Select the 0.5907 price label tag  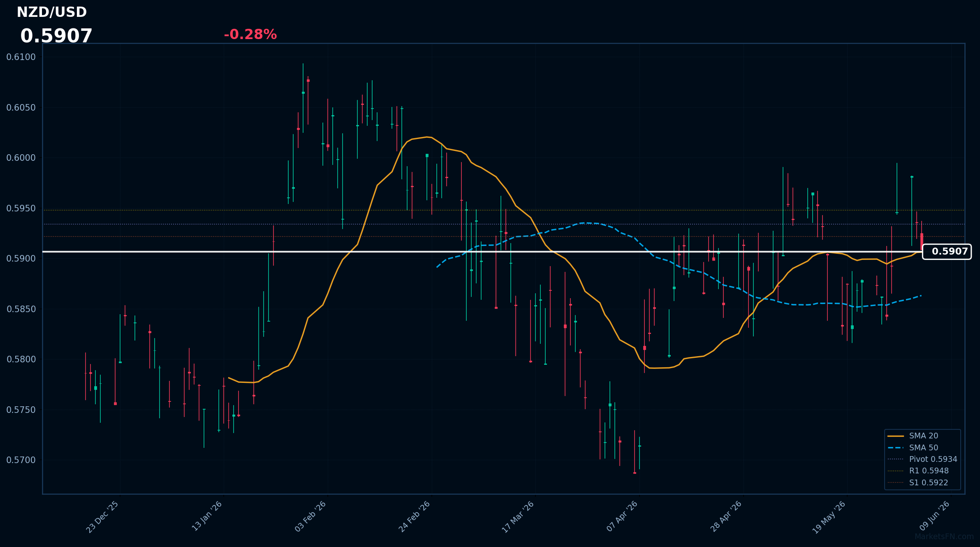[x=947, y=252]
